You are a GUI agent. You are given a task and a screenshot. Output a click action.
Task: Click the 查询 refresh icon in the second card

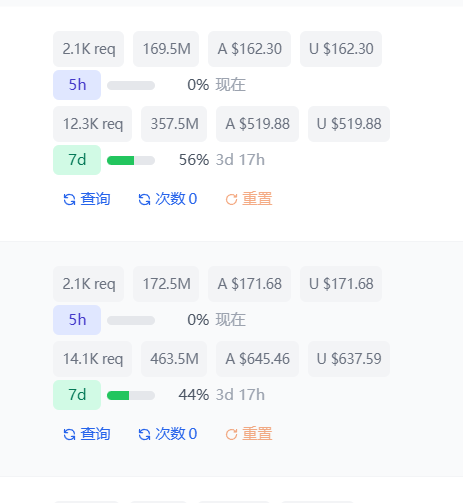coord(69,434)
